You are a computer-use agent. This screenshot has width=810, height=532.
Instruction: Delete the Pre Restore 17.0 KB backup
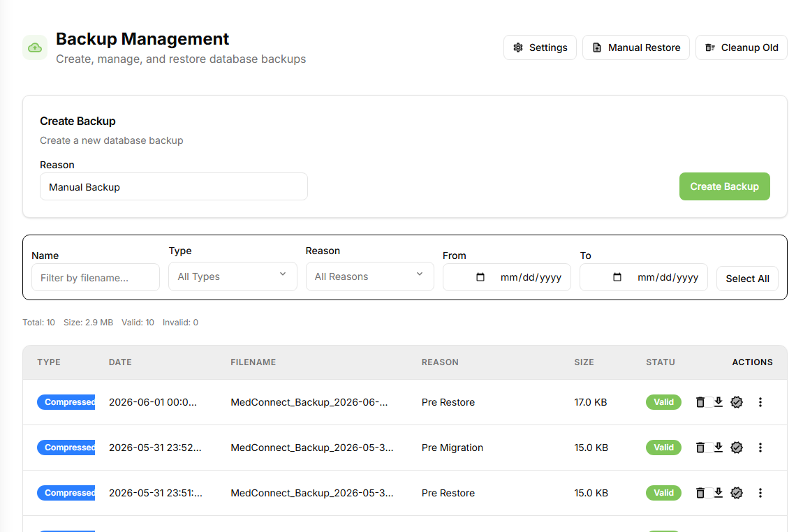(x=700, y=402)
